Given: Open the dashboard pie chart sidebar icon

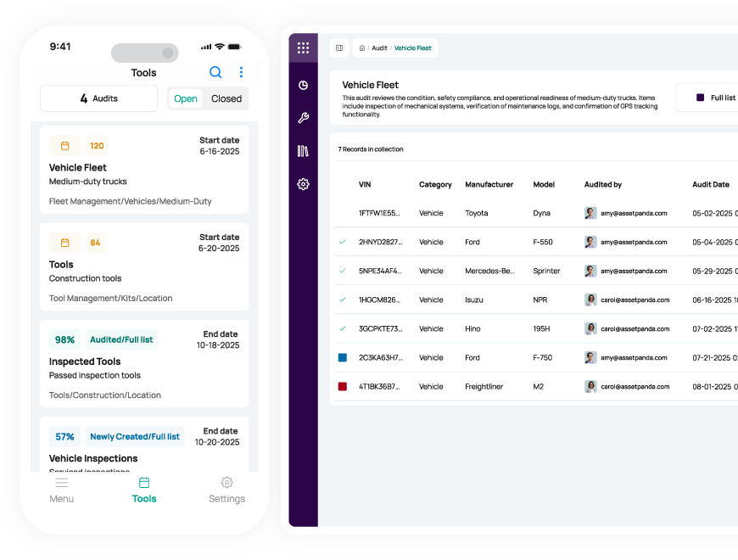Looking at the screenshot, I should (x=303, y=85).
